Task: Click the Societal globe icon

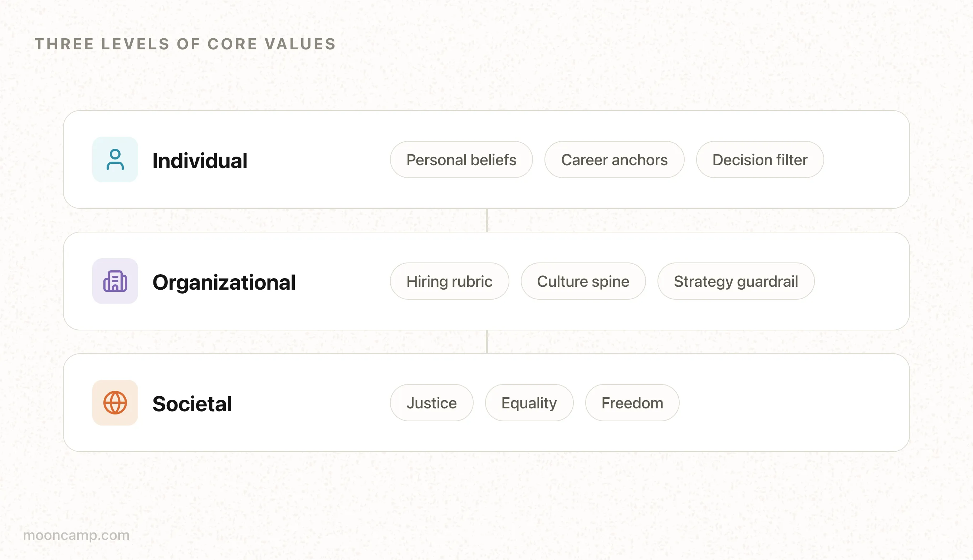Action: 115,403
